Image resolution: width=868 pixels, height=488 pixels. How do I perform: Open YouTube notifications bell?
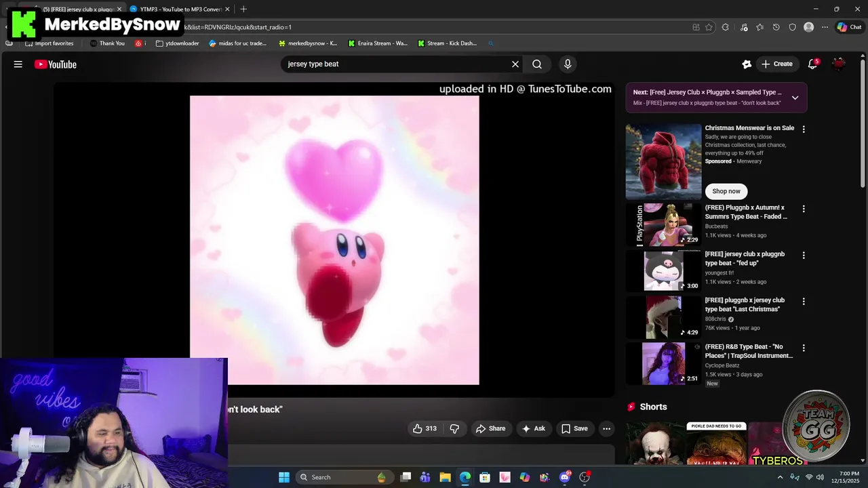tap(812, 64)
